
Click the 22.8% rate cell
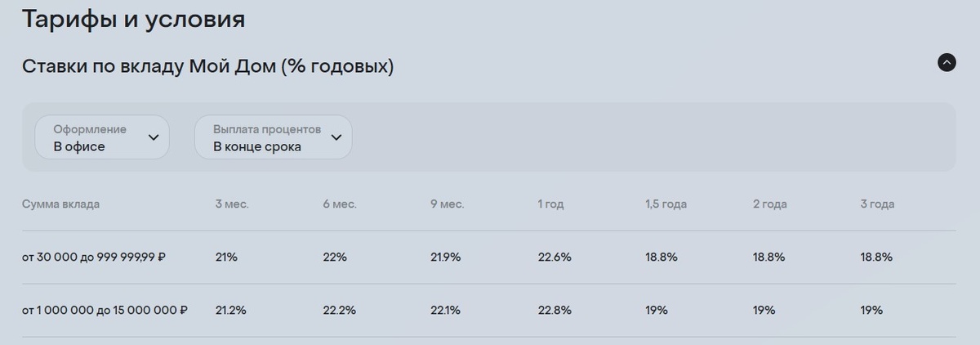[555, 311]
